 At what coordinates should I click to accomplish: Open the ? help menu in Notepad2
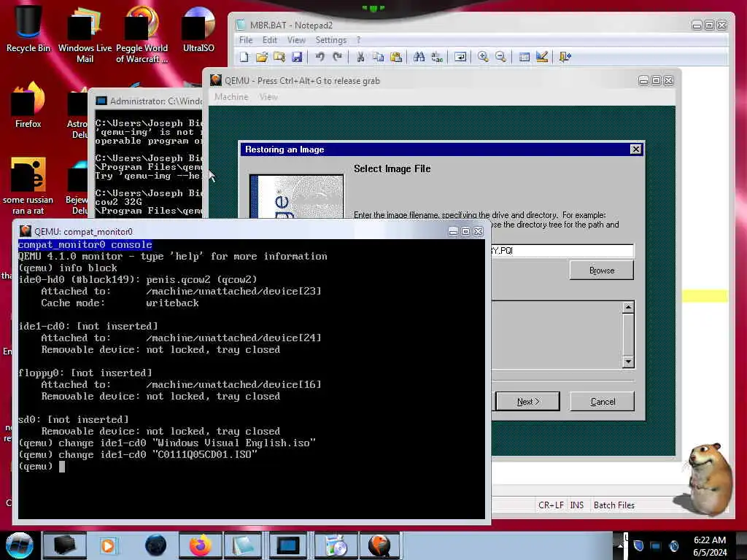[359, 40]
